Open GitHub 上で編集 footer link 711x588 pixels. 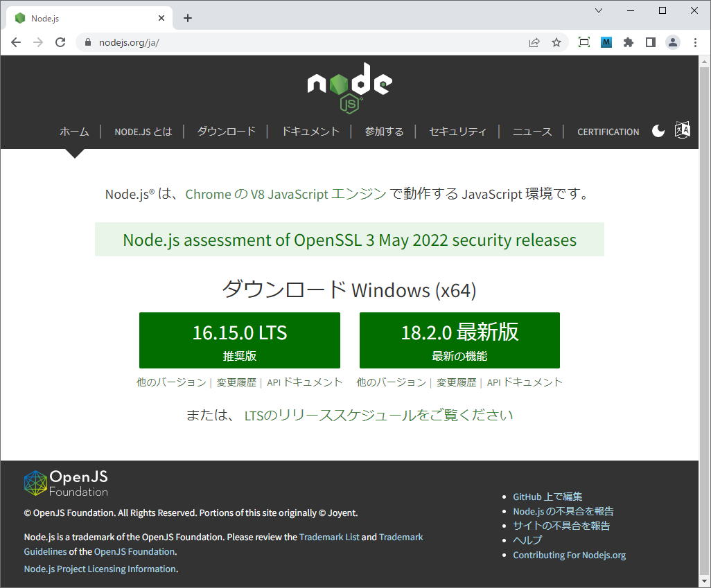point(547,497)
